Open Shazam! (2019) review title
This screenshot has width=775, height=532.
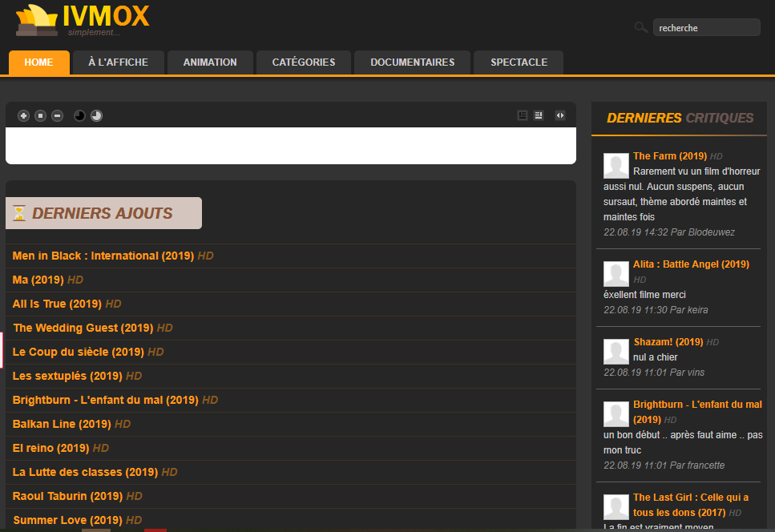pos(668,342)
